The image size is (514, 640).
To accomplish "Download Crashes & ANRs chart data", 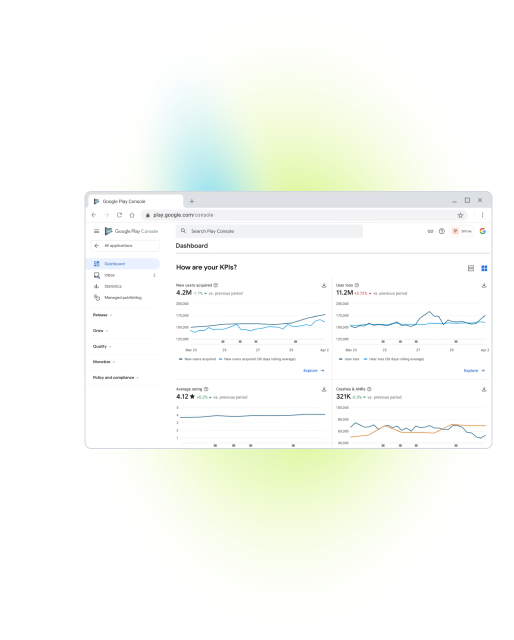I will point(484,389).
